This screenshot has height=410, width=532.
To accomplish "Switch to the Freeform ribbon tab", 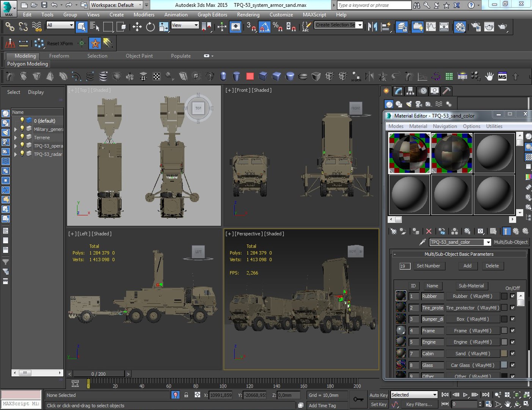I will coord(59,56).
